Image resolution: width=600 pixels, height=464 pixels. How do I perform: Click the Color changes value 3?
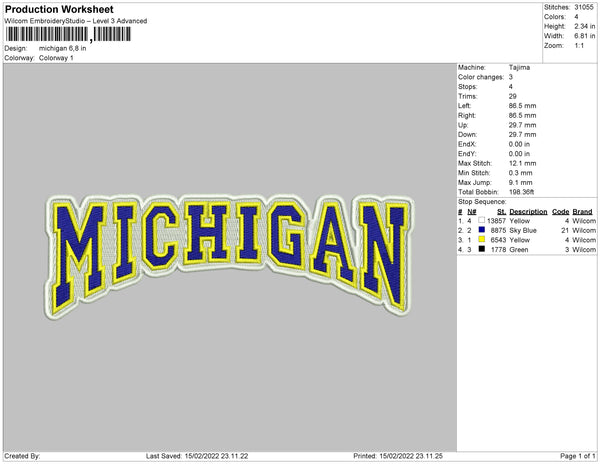(x=510, y=77)
